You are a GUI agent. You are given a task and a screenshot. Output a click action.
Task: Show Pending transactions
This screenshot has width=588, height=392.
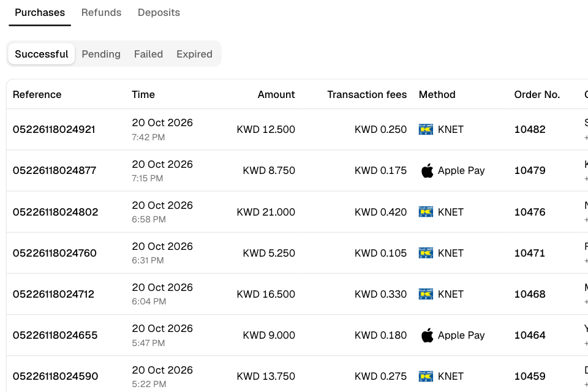point(101,54)
